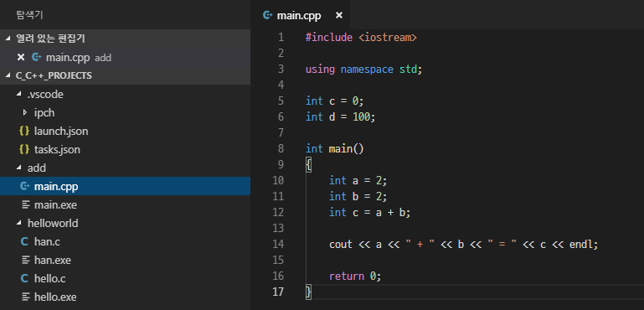
Task: Click the 'int a = 2;' line
Action: pyautogui.click(x=358, y=180)
